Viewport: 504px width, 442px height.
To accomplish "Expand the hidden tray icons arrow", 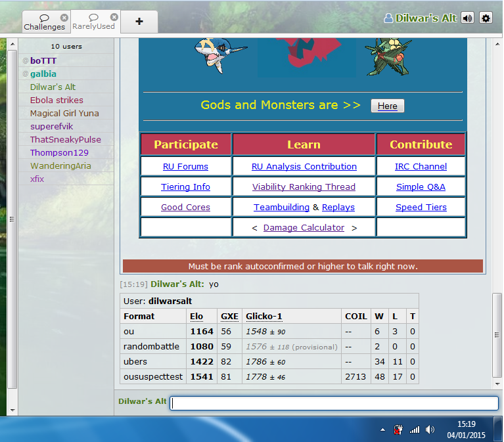I will click(x=382, y=430).
